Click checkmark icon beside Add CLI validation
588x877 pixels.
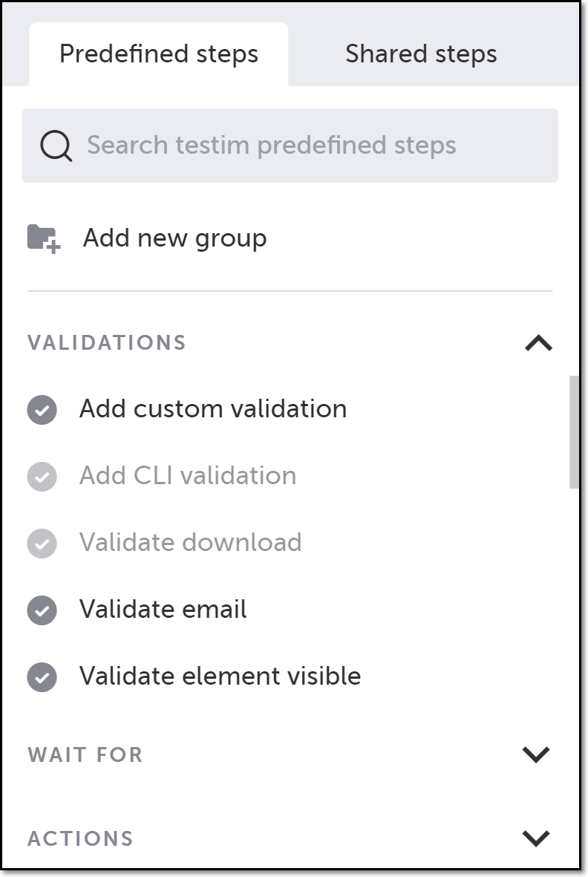(x=42, y=477)
